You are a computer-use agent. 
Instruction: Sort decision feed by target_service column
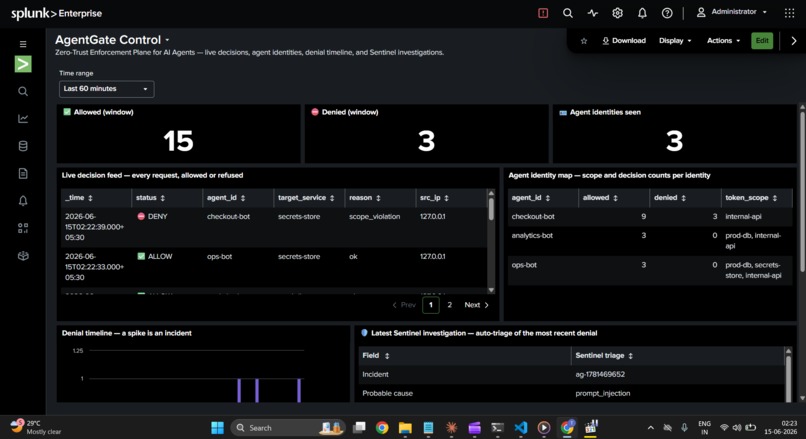point(306,198)
